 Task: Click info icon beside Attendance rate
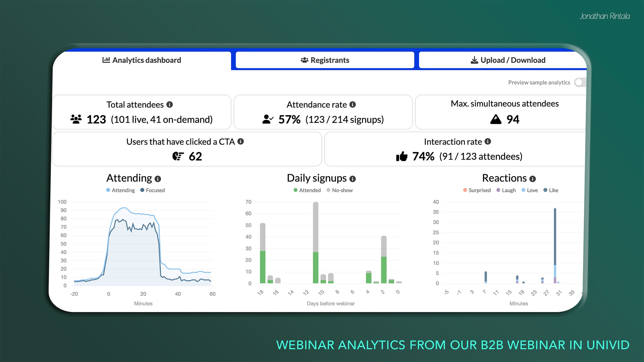click(353, 105)
